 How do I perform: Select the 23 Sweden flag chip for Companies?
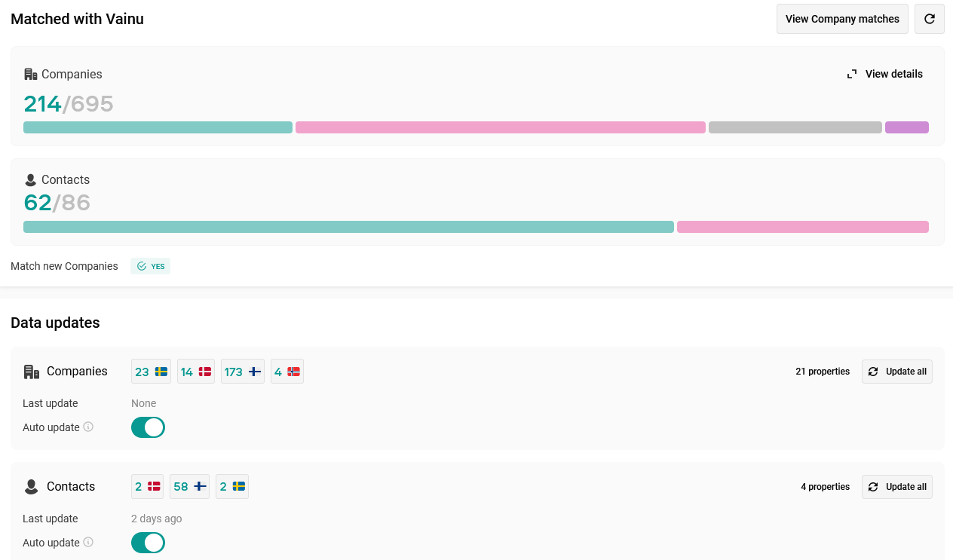[x=151, y=372]
